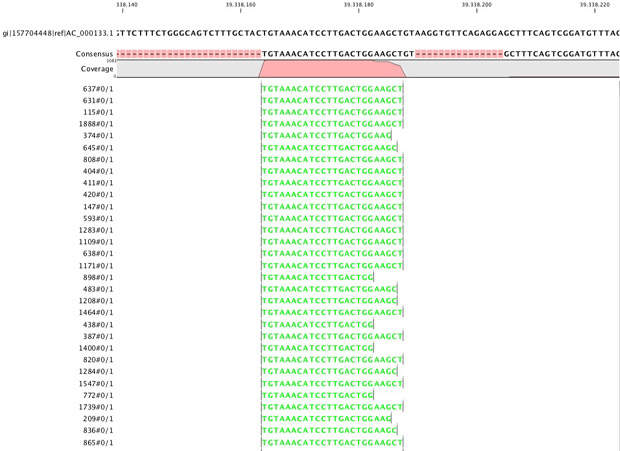The width and height of the screenshot is (620, 451).
Task: Select read 1739#0/1 label
Action: coord(96,407)
